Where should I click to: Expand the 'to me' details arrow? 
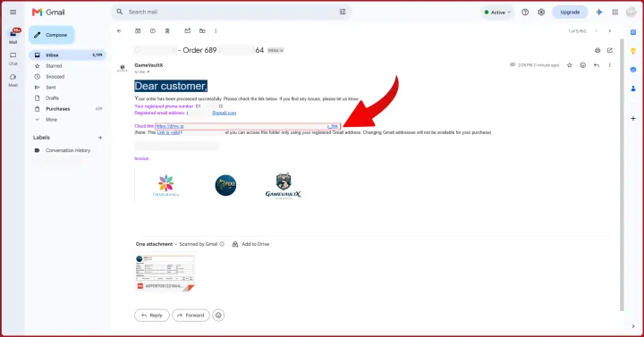coord(148,72)
